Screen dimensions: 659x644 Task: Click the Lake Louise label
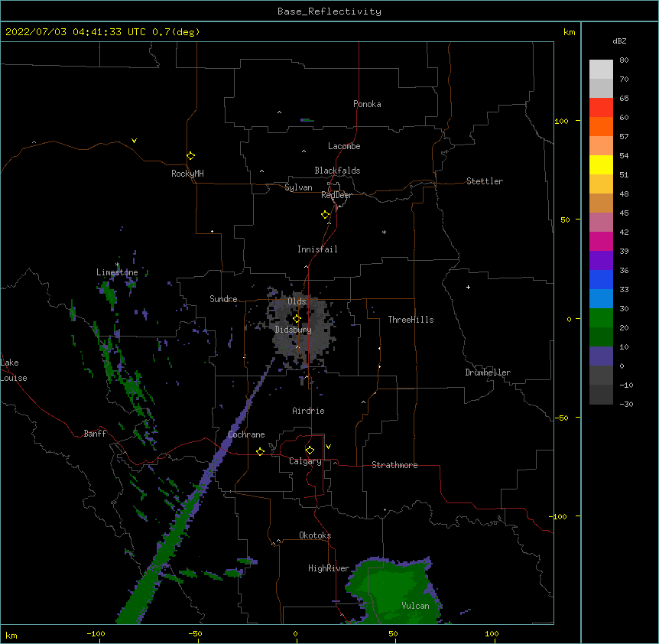tap(14, 370)
